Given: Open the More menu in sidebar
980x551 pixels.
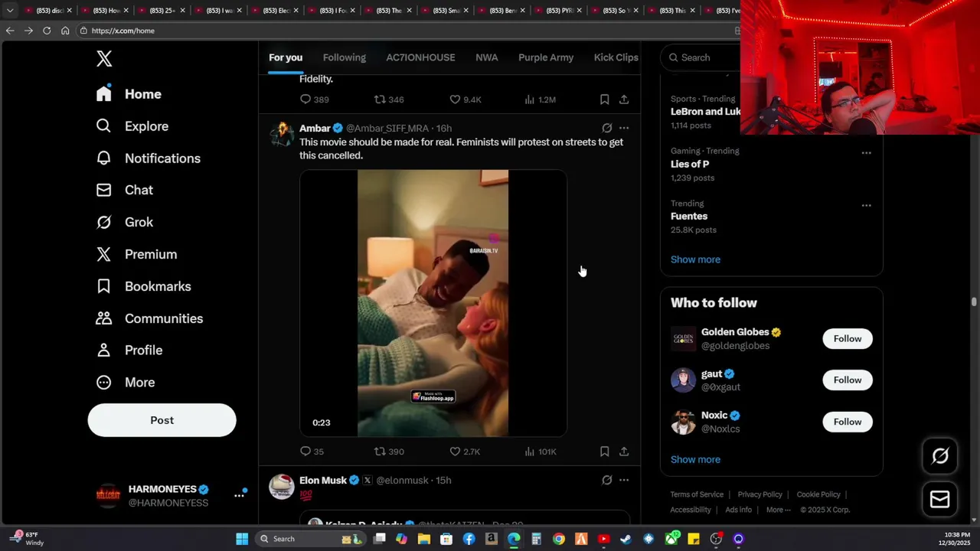Looking at the screenshot, I should point(125,382).
